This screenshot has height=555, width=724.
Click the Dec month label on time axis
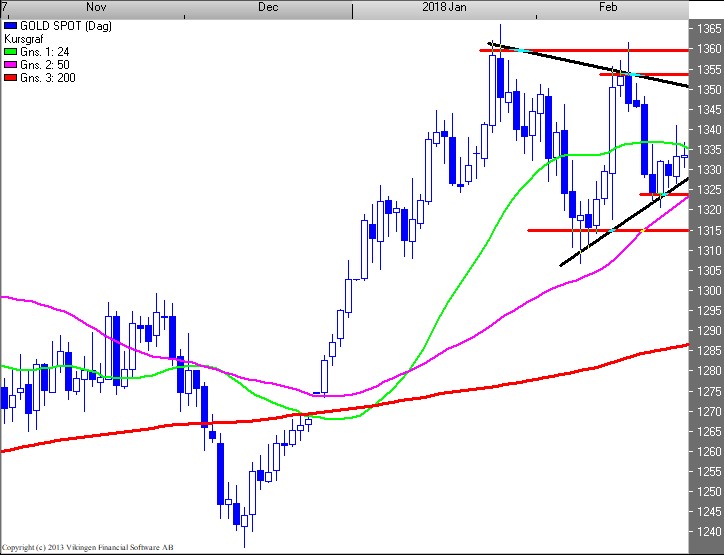pyautogui.click(x=268, y=7)
